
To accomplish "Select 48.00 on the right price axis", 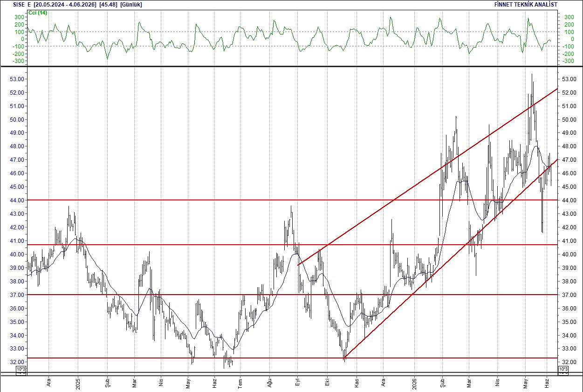I will [x=569, y=146].
